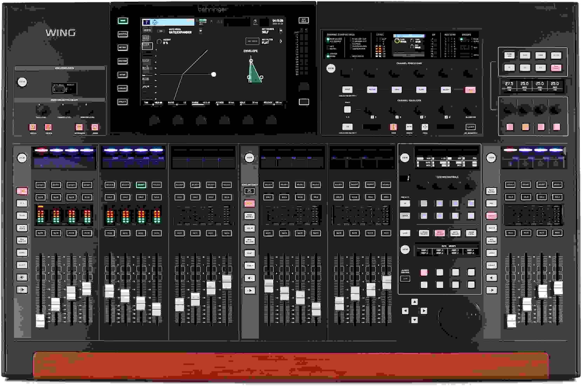Image resolution: width=583 pixels, height=392 pixels.
Task: Toggle the ALTERNATE monitor button
Action: (x=79, y=127)
